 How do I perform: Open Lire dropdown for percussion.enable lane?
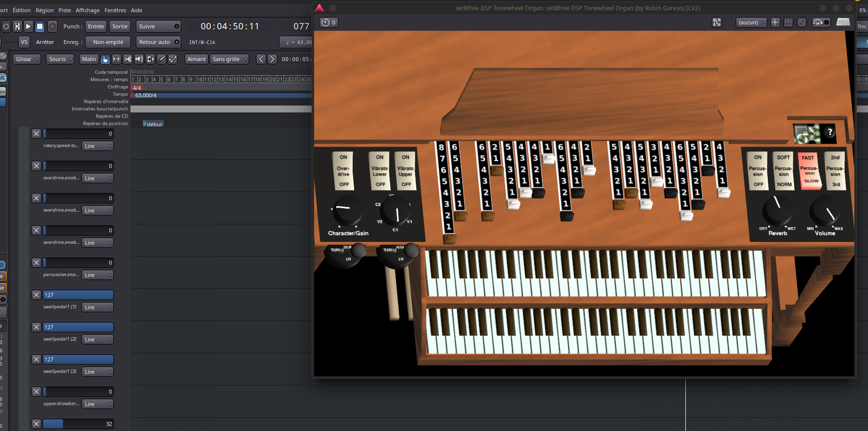tap(98, 275)
